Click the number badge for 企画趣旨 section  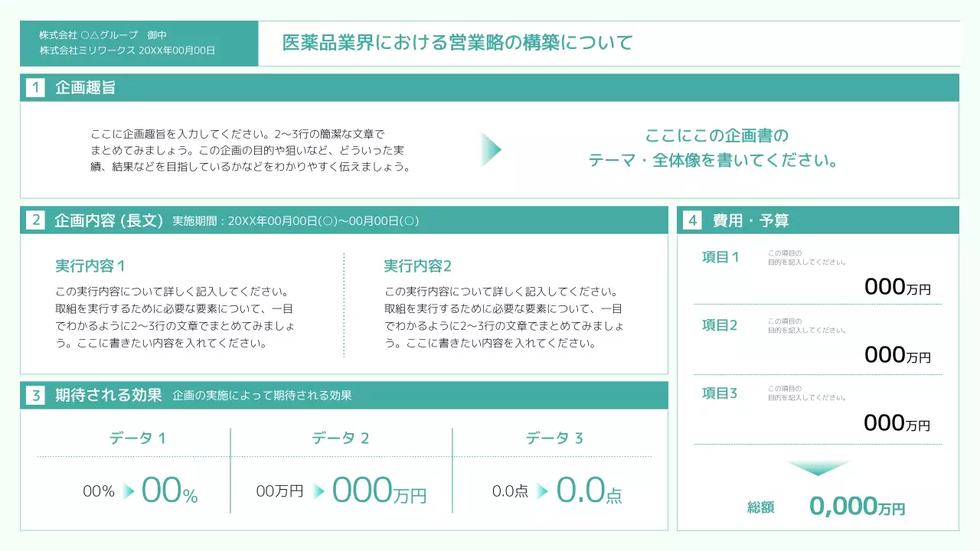coord(35,87)
